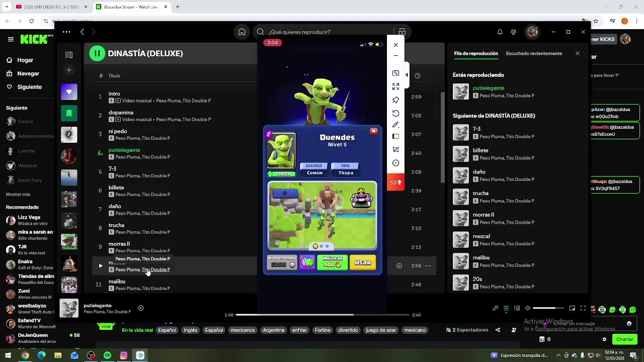Image resolution: width=644 pixels, height=362 pixels.
Task: Play the hovered track row ten
Action: click(100, 265)
